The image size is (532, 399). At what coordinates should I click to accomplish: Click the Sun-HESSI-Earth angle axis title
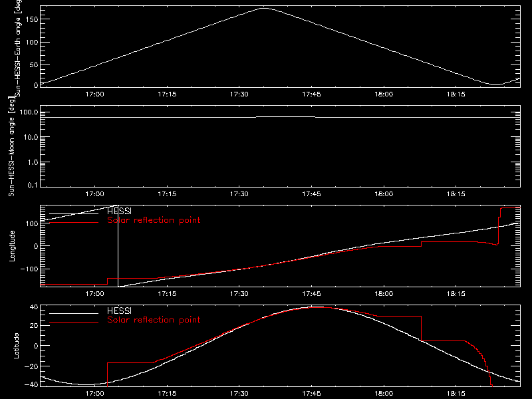(x=18, y=48)
